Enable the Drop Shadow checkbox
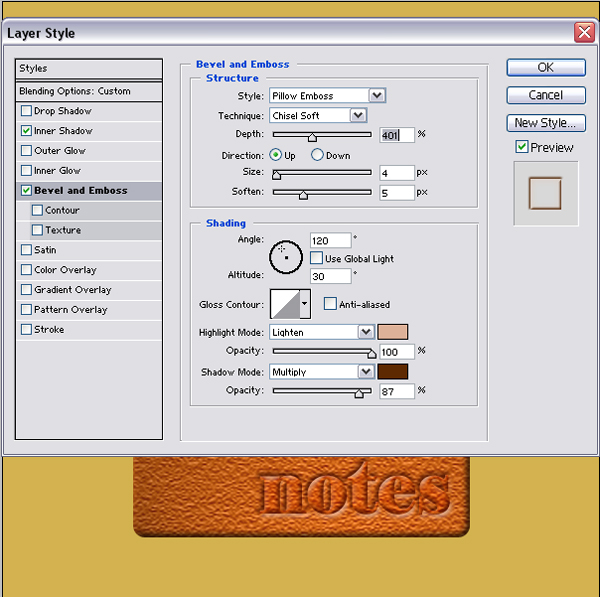Screen dimensions: 600x597 [26, 111]
